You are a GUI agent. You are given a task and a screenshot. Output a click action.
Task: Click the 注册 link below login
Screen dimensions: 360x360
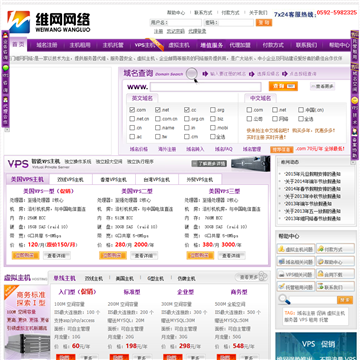(158, 31)
